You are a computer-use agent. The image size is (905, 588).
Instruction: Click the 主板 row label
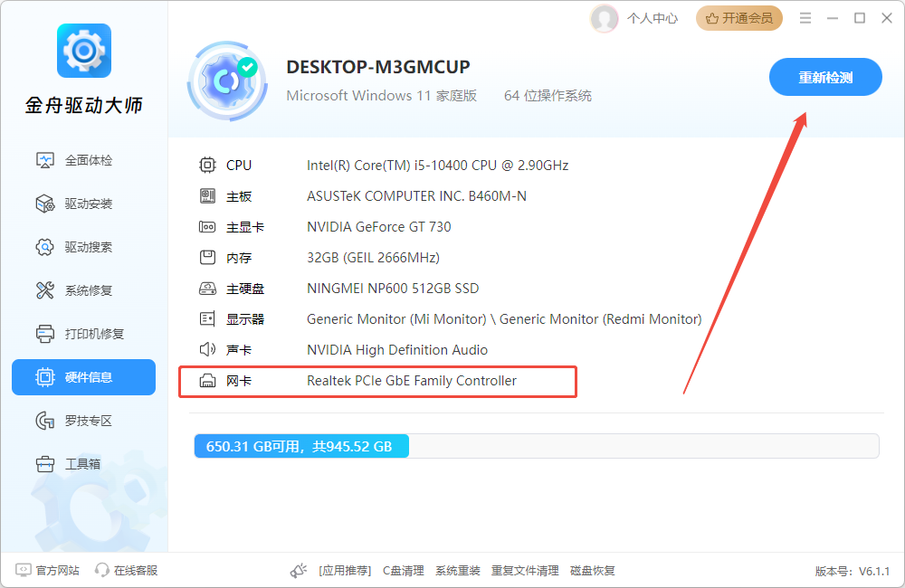coord(239,196)
